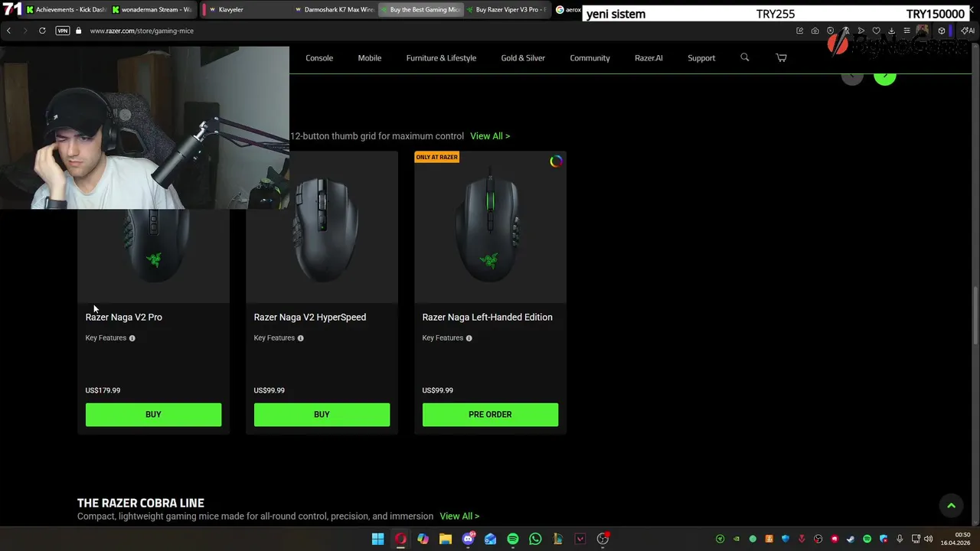This screenshot has height=551, width=980.
Task: Open the Razer.AI menu
Action: click(x=648, y=58)
